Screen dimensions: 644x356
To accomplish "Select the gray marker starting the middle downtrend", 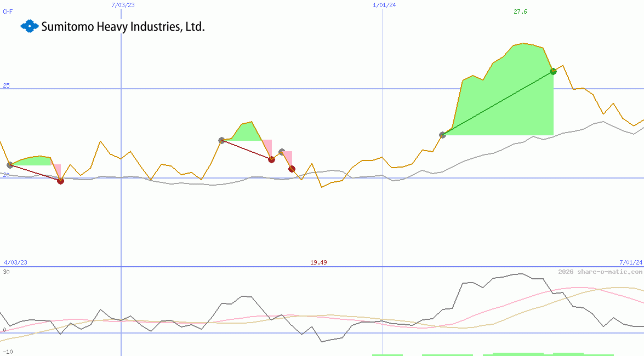I will click(220, 140).
